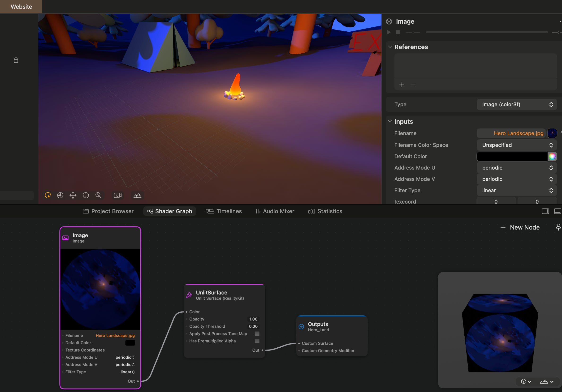
Task: Open inspector Address Mode U dropdown
Action: (x=517, y=168)
